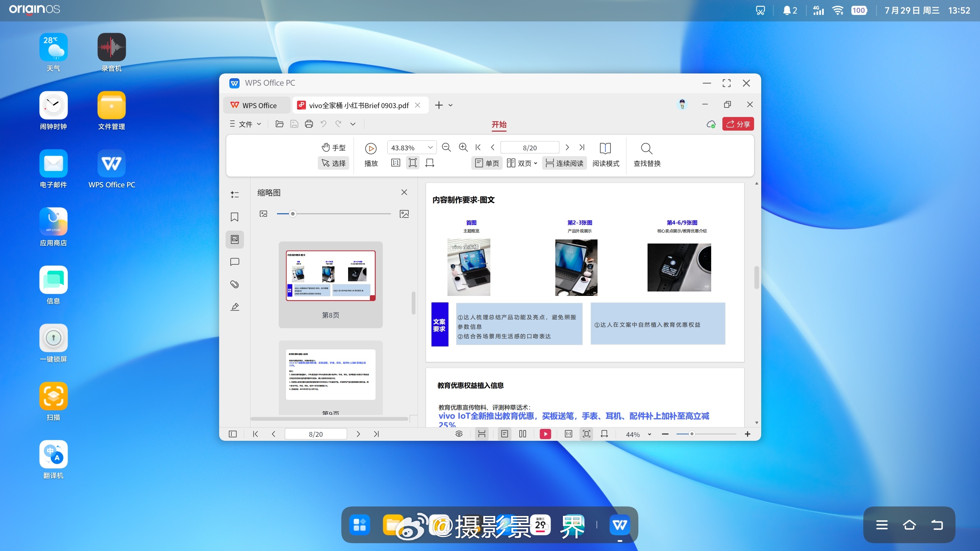Image resolution: width=980 pixels, height=551 pixels.
Task: Open 文件管理 file manager desktop icon
Action: tap(112, 111)
